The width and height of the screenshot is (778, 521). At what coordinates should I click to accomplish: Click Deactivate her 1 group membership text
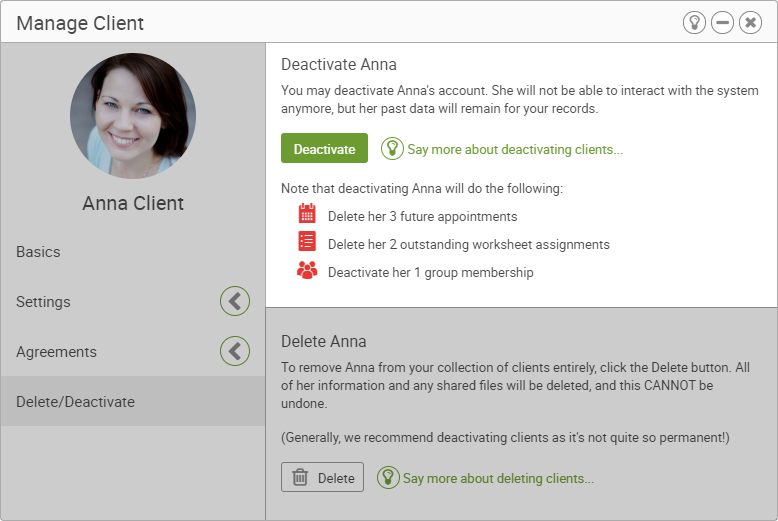pos(431,272)
